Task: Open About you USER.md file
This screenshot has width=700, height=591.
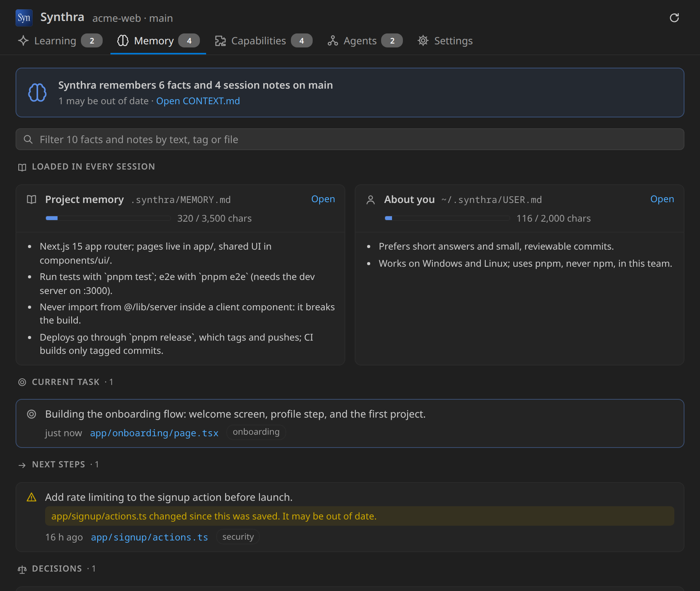Action: pos(662,199)
